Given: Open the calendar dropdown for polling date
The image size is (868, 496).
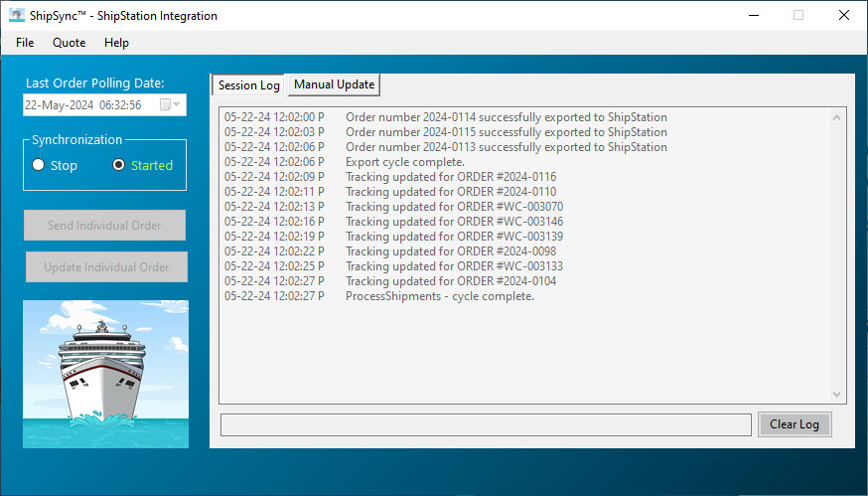Looking at the screenshot, I should [x=170, y=104].
